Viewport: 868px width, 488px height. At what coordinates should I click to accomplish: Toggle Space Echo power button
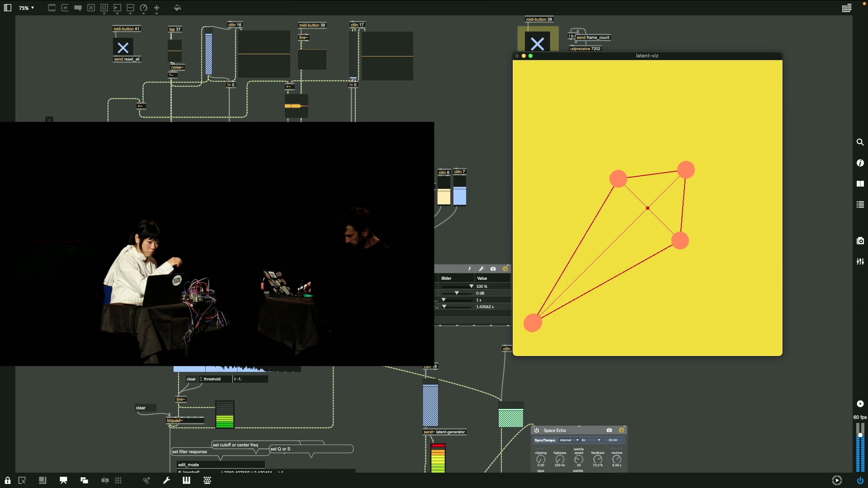click(x=537, y=430)
